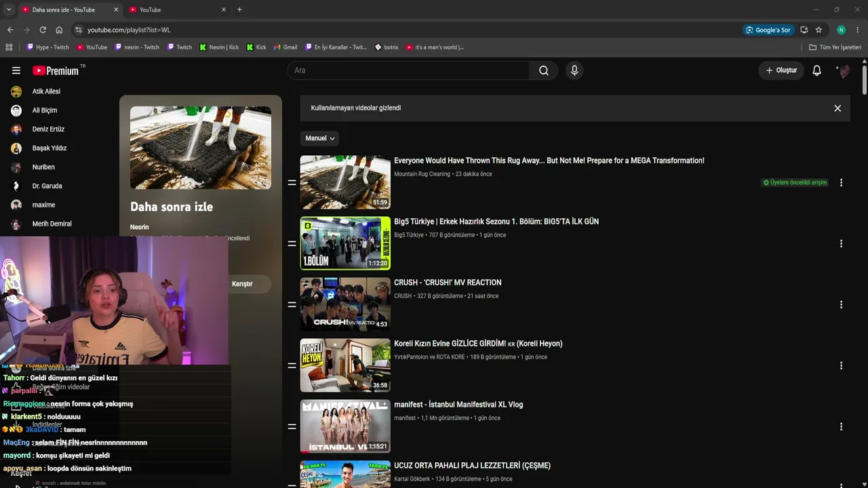Open 'YırtıkPantolon ve ROTA KORE' channel name
Image resolution: width=868 pixels, height=488 pixels.
click(x=429, y=357)
